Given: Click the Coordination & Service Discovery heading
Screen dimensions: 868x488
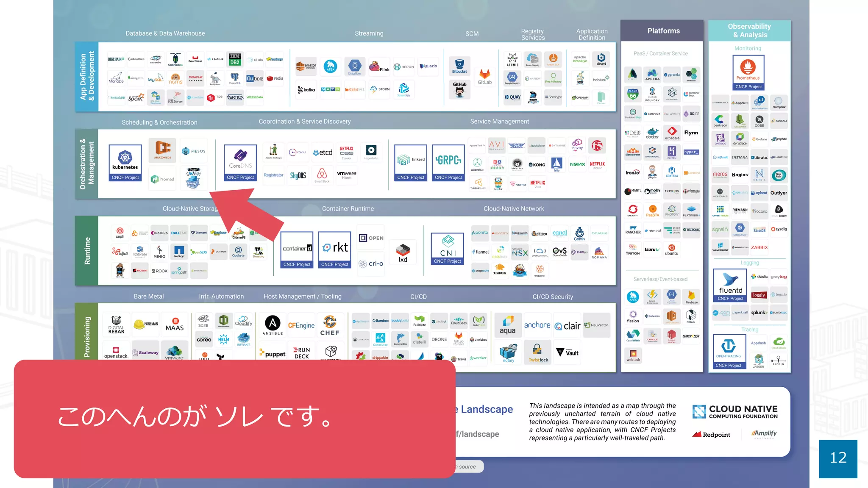Looking at the screenshot, I should pyautogui.click(x=305, y=122).
